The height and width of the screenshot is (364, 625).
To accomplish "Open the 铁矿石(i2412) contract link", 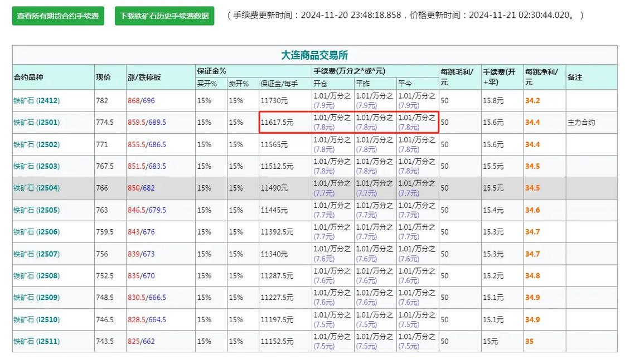I will pyautogui.click(x=37, y=100).
